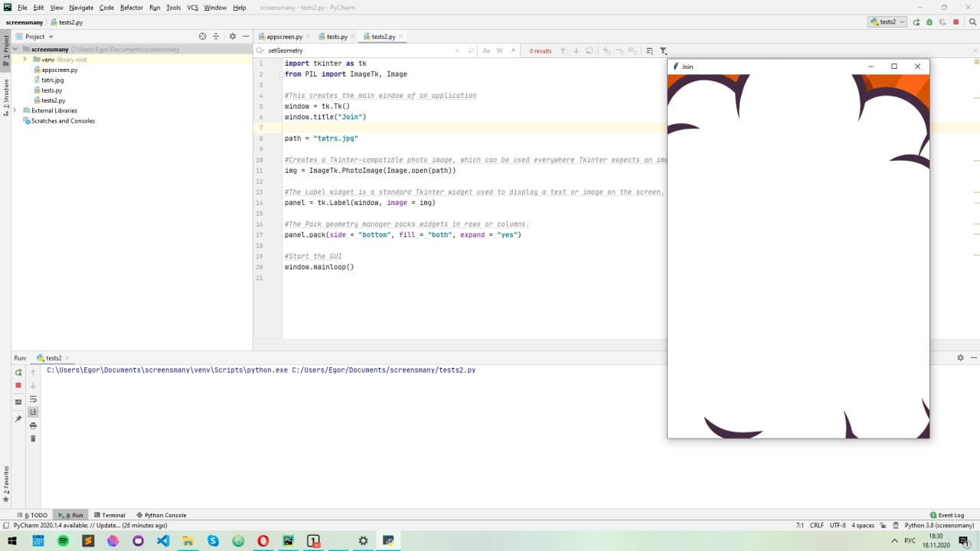Open Search Everywhere magnifier icon
The image size is (980, 551).
click(972, 22)
